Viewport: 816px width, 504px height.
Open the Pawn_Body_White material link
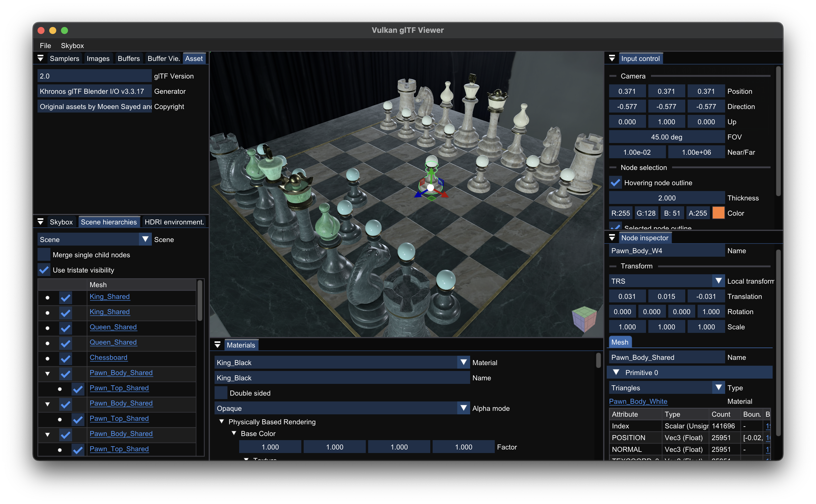click(x=638, y=401)
